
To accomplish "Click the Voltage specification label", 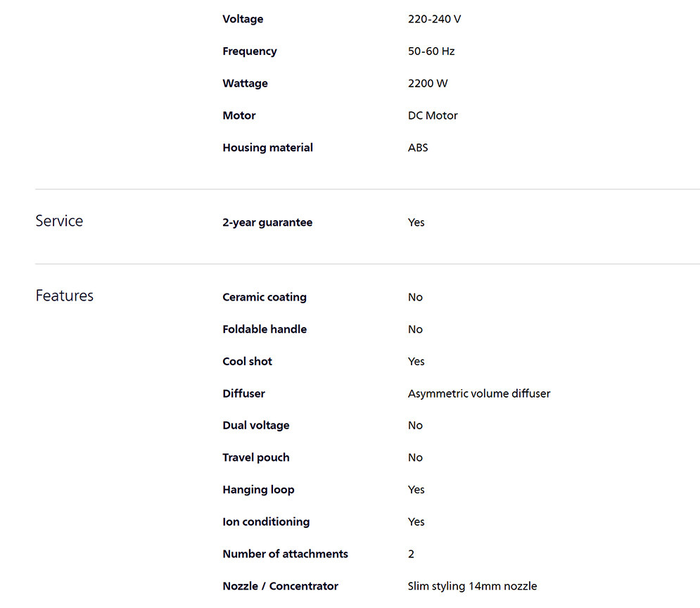I will [243, 19].
